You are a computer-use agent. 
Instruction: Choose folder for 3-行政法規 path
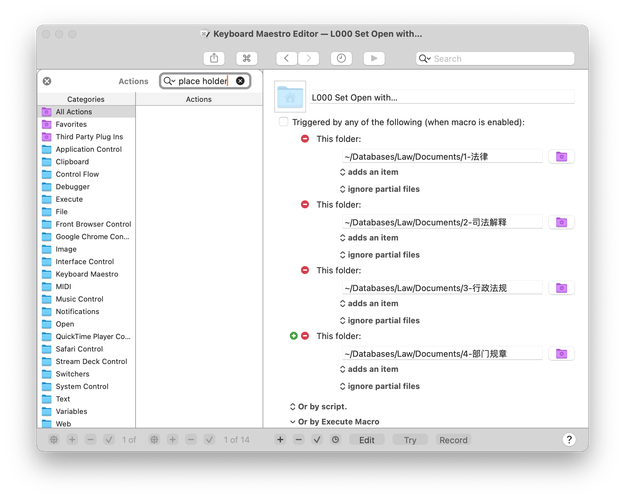point(561,288)
